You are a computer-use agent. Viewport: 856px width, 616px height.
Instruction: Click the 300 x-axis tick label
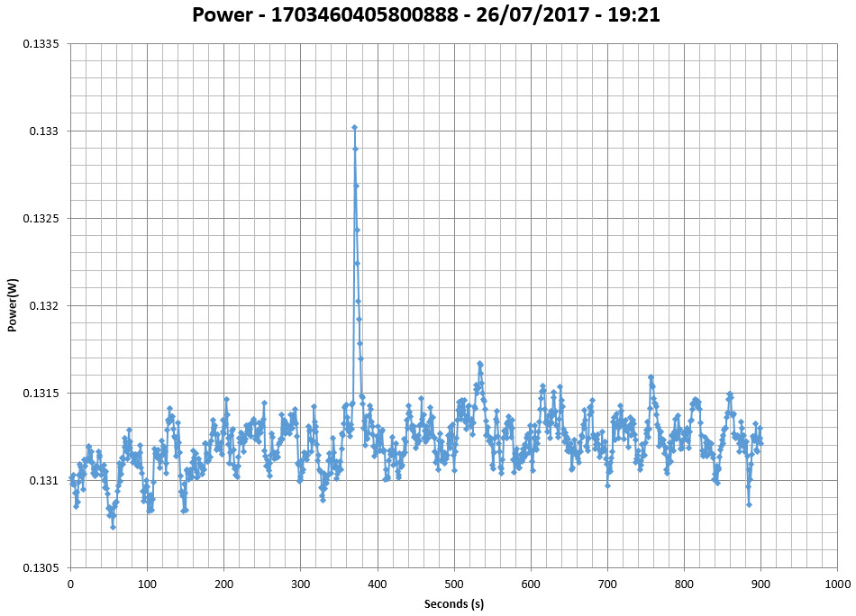point(300,584)
